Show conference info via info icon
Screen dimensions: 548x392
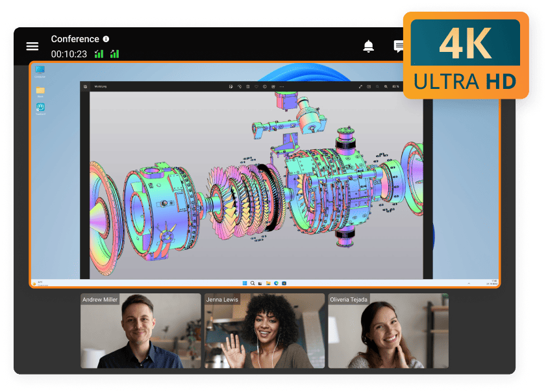point(106,39)
